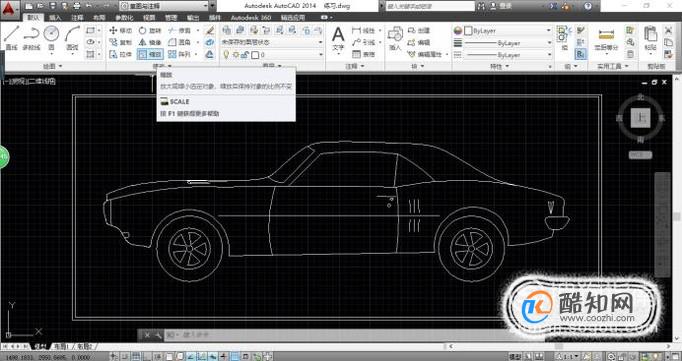Switch to the Insert ribbon tab

click(x=55, y=18)
